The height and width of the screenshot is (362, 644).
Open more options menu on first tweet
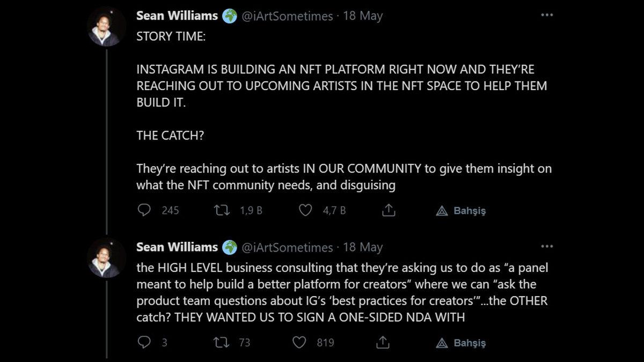(546, 15)
